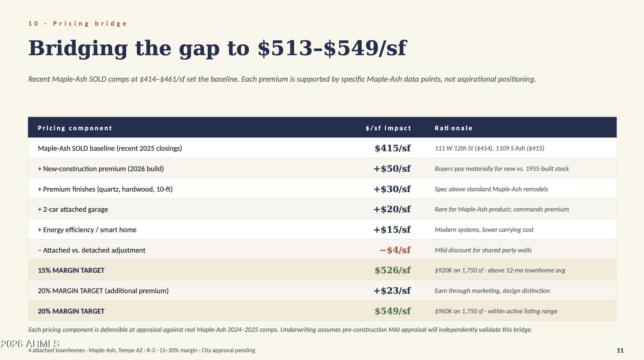644x360 pixels.
Task: Click the green '$526/sf' value
Action: tap(393, 270)
